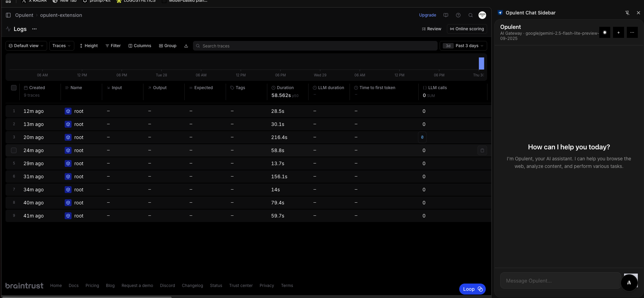Toggle the select-all traces checkbox
Image resolution: width=644 pixels, height=298 pixels.
[x=14, y=88]
